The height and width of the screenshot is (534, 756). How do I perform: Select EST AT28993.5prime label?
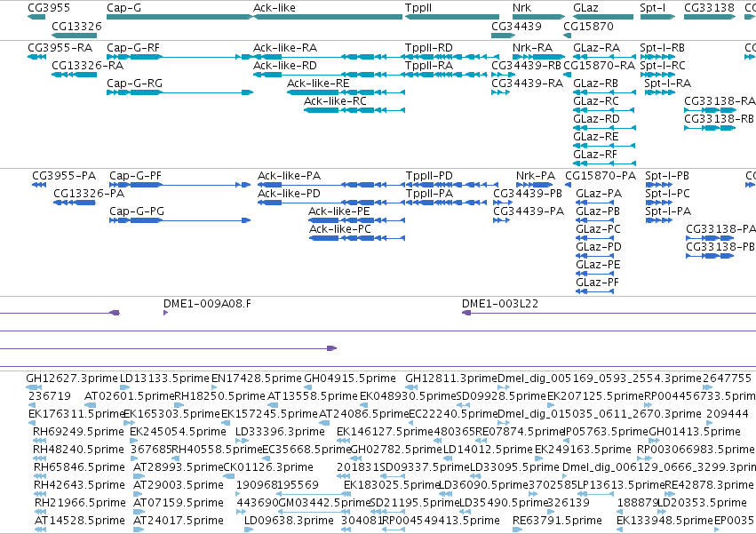[x=179, y=467]
